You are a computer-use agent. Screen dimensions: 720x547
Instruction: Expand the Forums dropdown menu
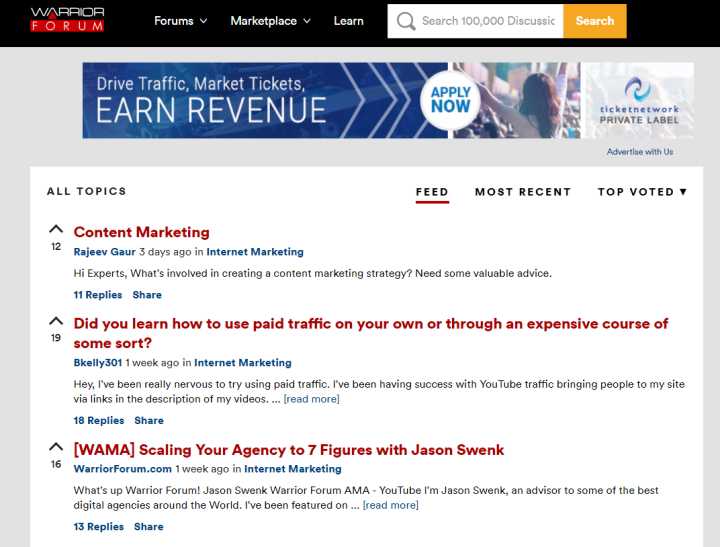pyautogui.click(x=180, y=21)
